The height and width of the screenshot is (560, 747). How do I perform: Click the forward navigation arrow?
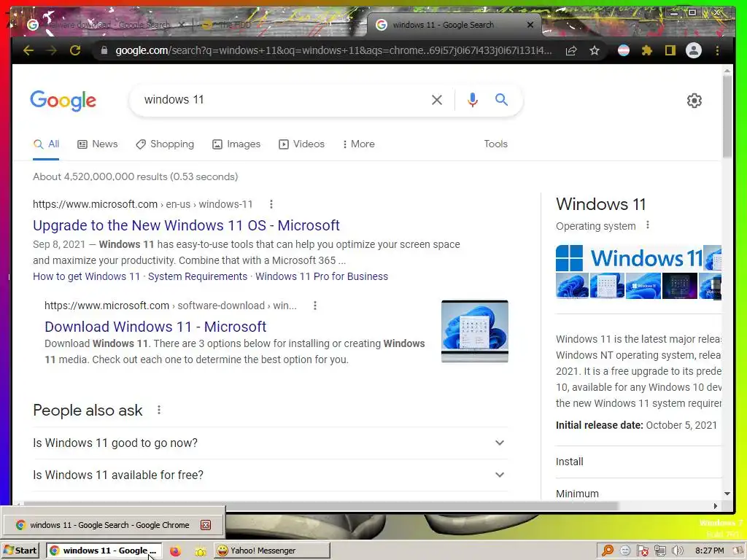click(52, 50)
